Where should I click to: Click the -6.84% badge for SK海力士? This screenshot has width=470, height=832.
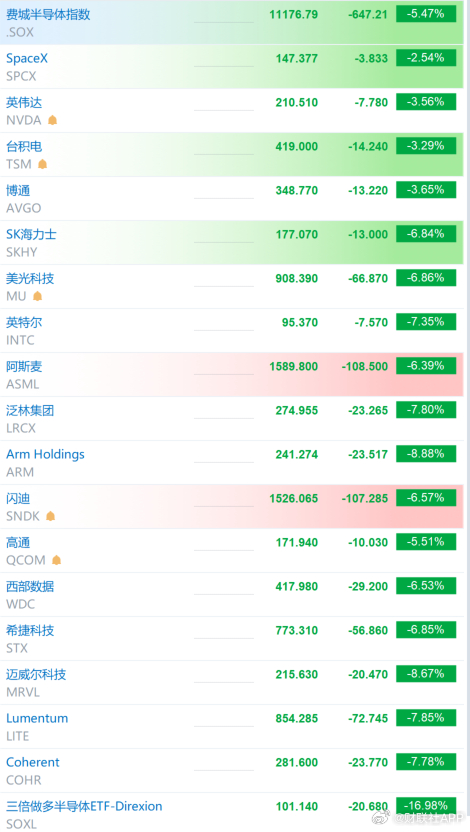tap(426, 234)
